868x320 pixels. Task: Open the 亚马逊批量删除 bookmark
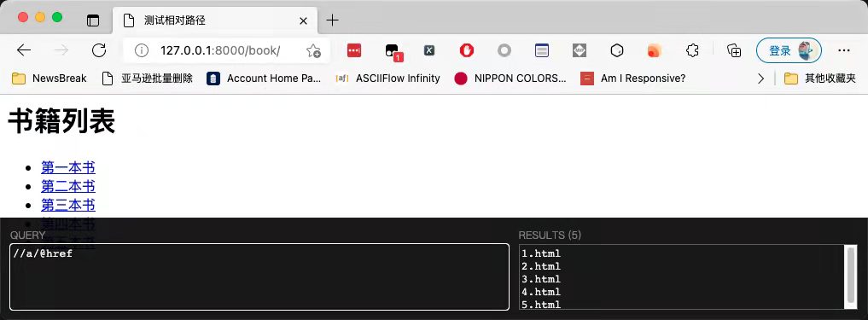point(148,79)
